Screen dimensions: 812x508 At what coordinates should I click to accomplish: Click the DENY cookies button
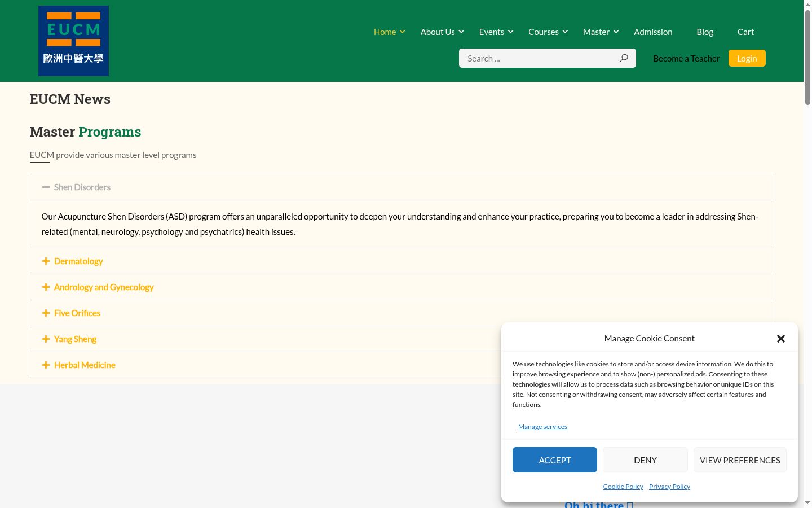[x=645, y=460]
